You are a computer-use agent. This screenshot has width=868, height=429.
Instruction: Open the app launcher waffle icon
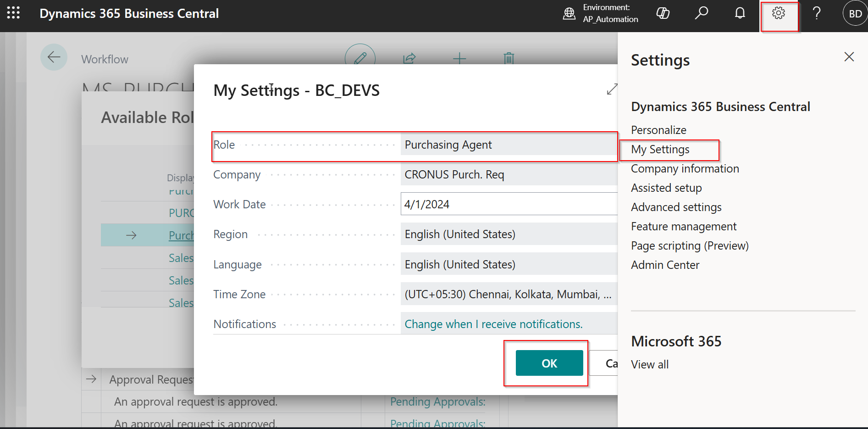(13, 13)
